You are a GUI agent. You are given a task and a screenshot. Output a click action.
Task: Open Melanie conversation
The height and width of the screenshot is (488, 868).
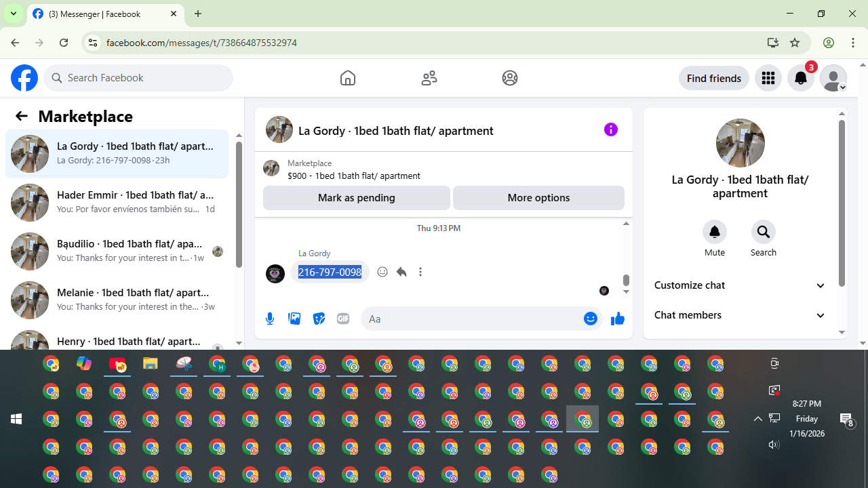[117, 300]
